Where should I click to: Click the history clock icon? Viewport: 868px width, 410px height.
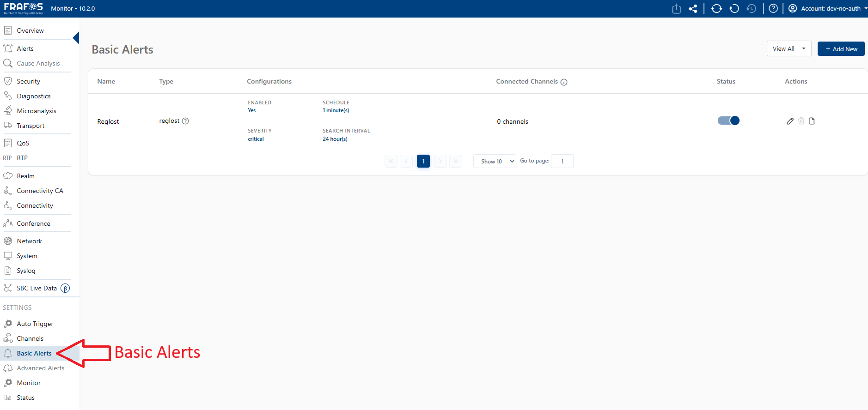tap(752, 8)
